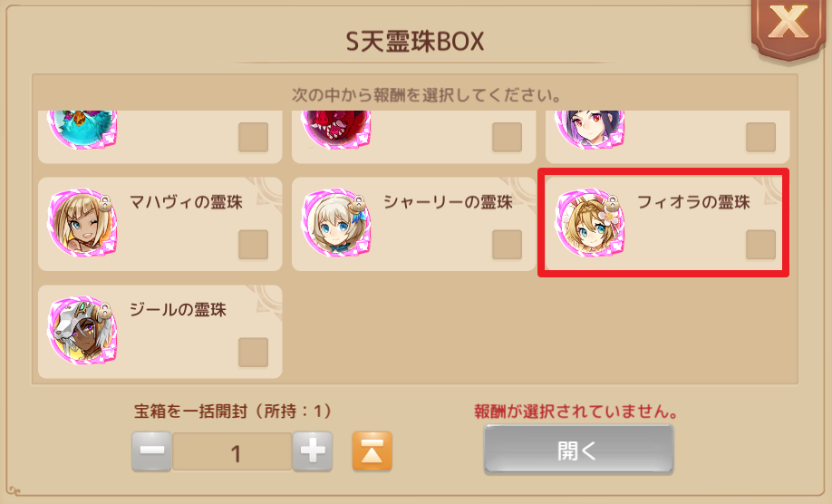Viewport: 832px width, 504px height.
Task: Click the quantity field showing 1
Action: 232,452
